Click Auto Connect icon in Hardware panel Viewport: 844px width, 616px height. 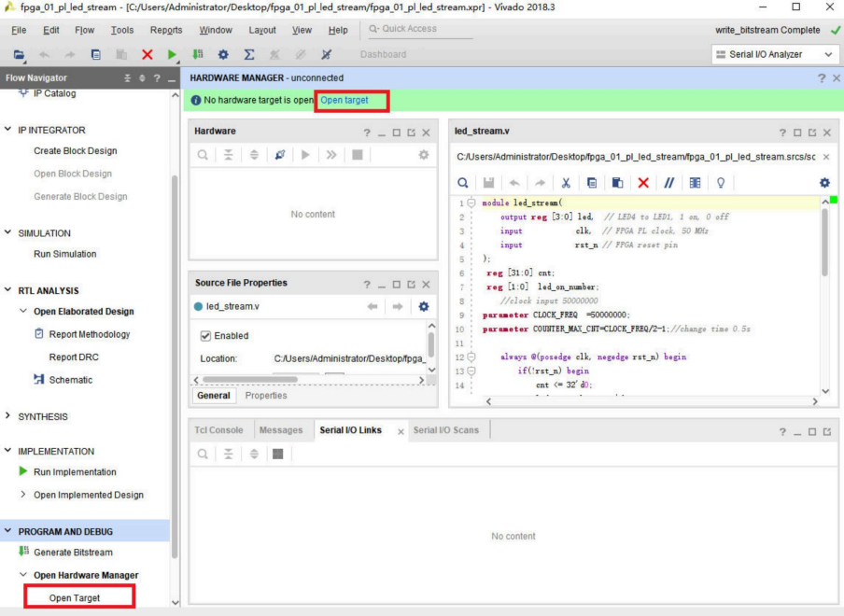(279, 155)
